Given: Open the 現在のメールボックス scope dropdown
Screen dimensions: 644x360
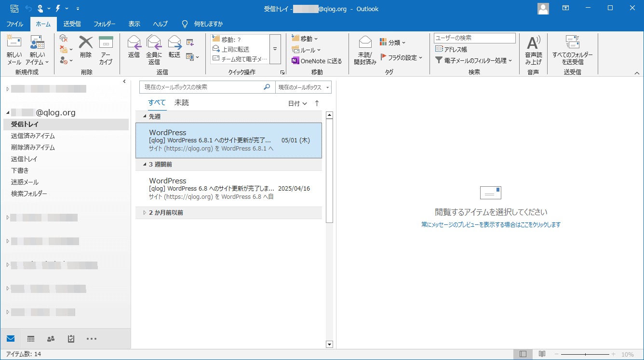Looking at the screenshot, I should pos(304,87).
